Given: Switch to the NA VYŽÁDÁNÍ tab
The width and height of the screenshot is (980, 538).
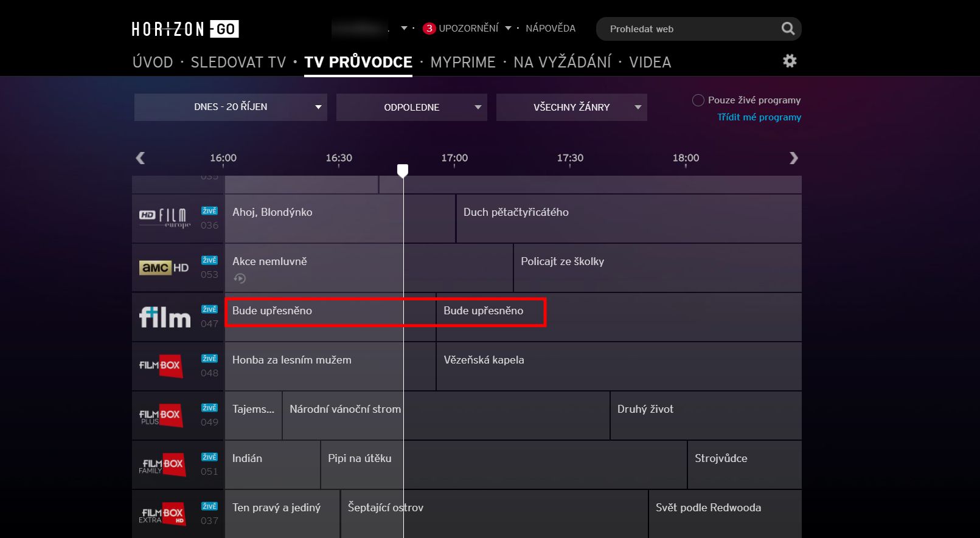Looking at the screenshot, I should [562, 62].
